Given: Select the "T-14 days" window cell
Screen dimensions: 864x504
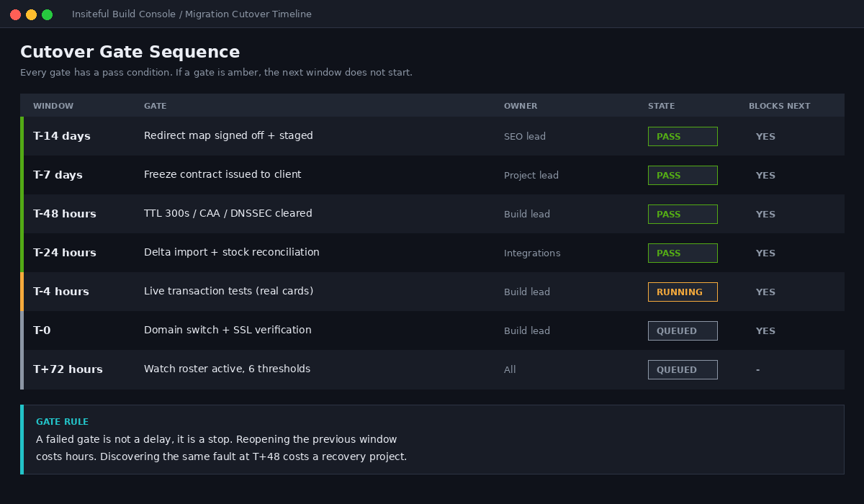Looking at the screenshot, I should coord(62,136).
